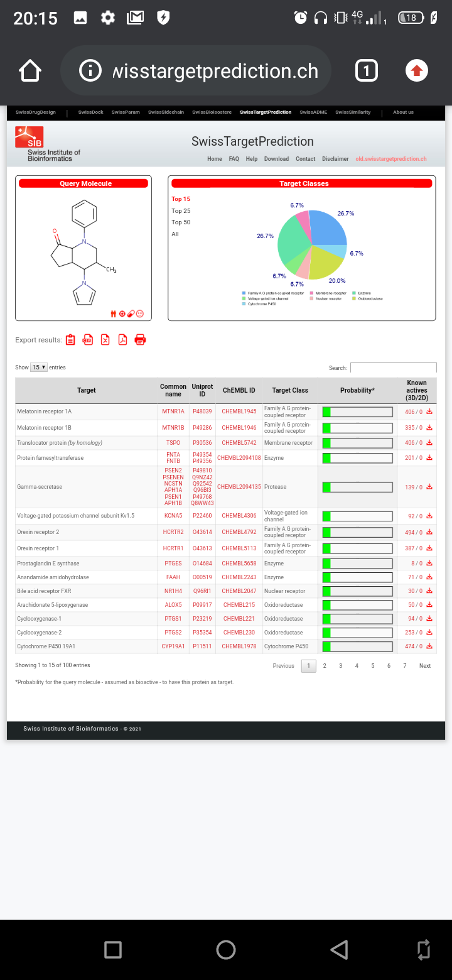Tap the Android recent apps square button
The height and width of the screenshot is (980, 452).
[x=113, y=950]
